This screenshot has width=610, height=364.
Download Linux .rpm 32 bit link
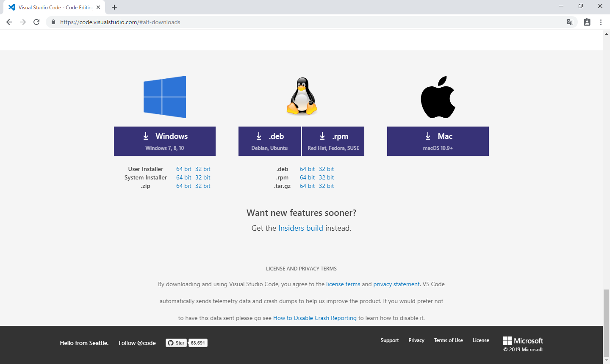[327, 177]
